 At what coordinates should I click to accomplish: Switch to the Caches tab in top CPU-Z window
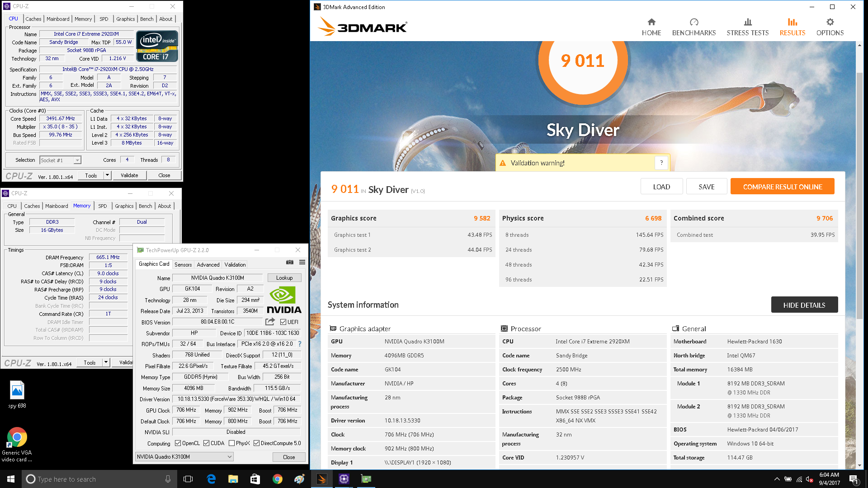33,19
